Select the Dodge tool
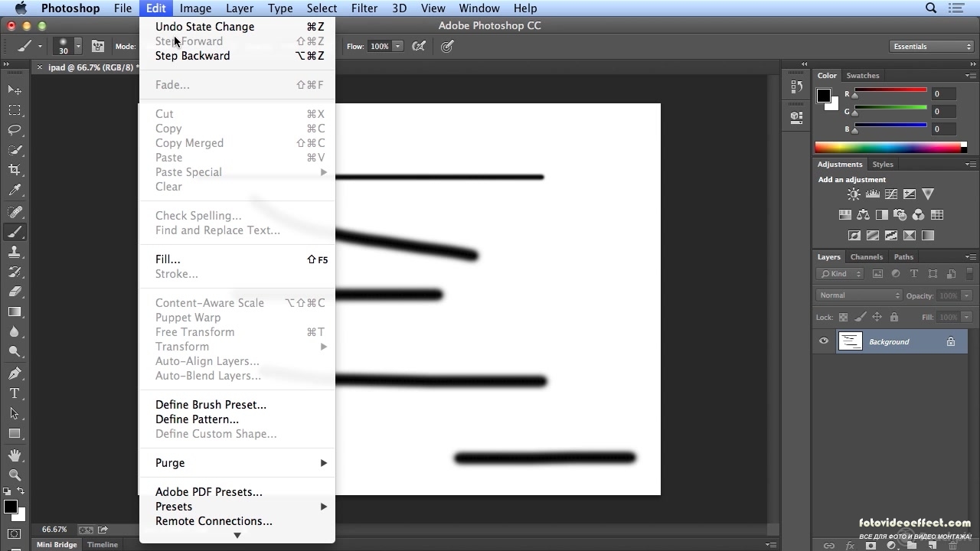The image size is (980, 551). click(x=15, y=352)
